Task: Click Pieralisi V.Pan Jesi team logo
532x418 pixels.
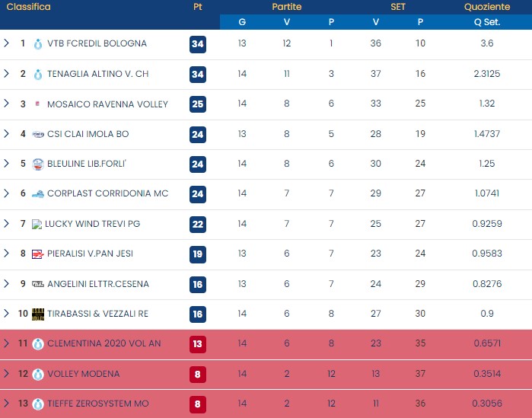Action: (37, 254)
